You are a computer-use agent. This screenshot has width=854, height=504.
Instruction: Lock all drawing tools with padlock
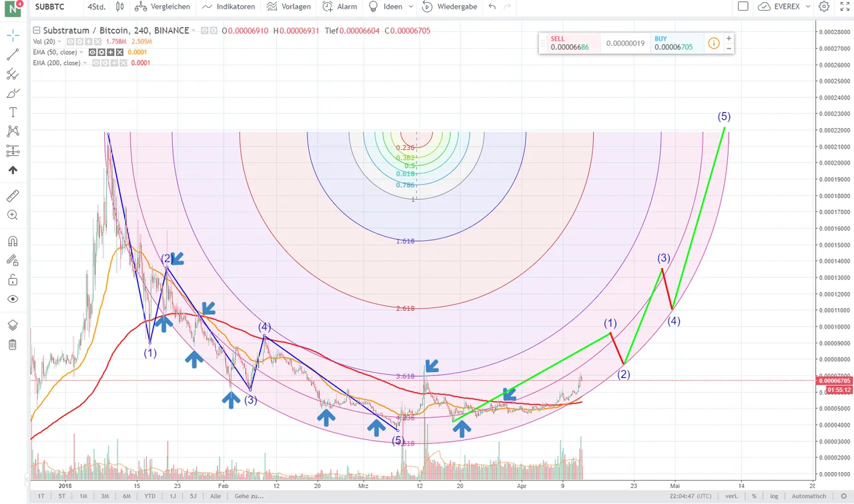pyautogui.click(x=13, y=279)
